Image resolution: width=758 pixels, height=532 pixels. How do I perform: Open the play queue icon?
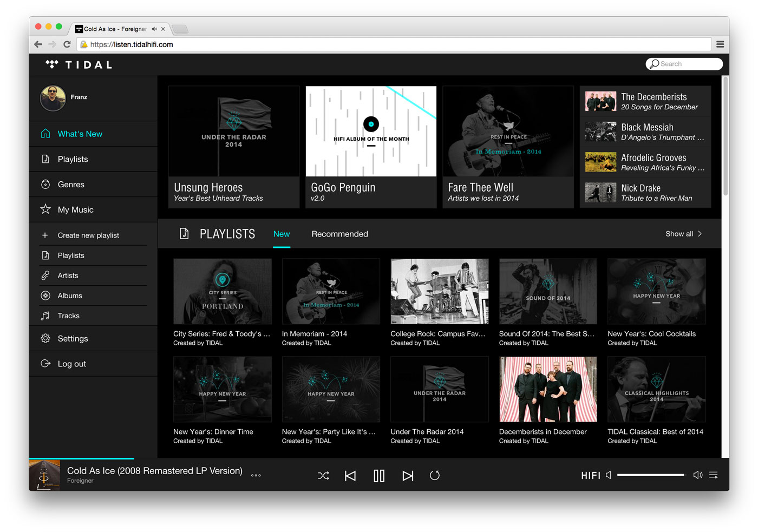point(714,475)
